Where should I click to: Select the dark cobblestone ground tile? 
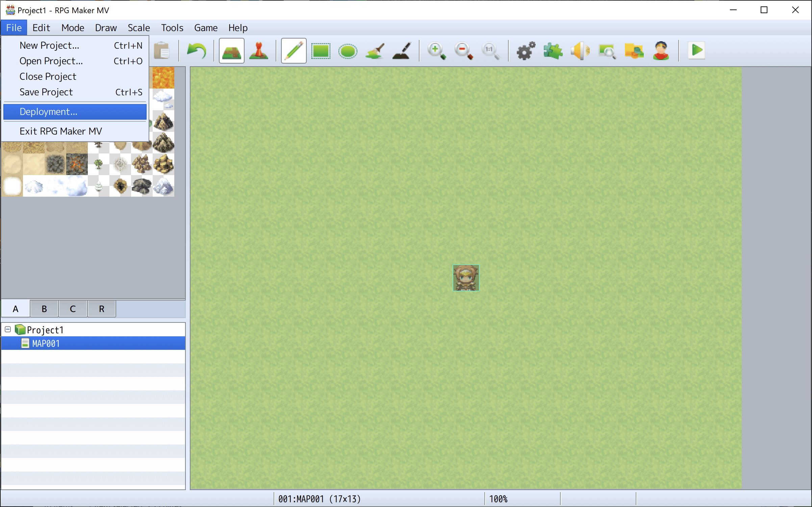tap(55, 164)
